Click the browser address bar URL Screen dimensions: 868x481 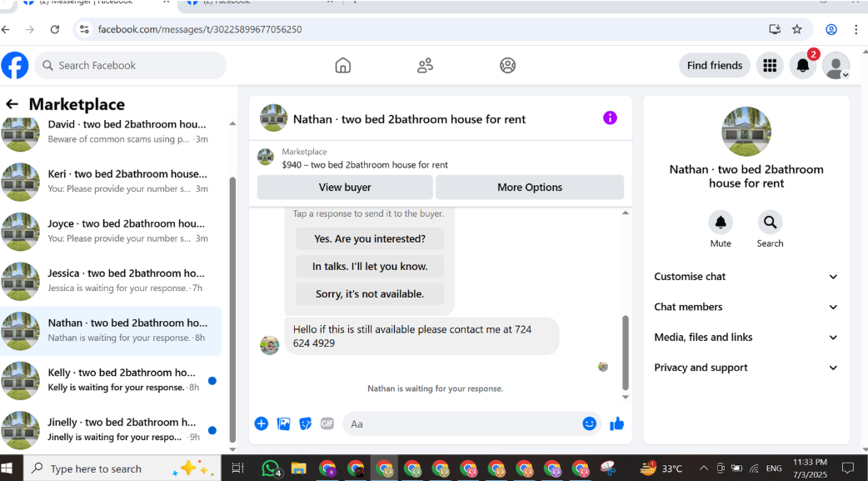(x=200, y=29)
